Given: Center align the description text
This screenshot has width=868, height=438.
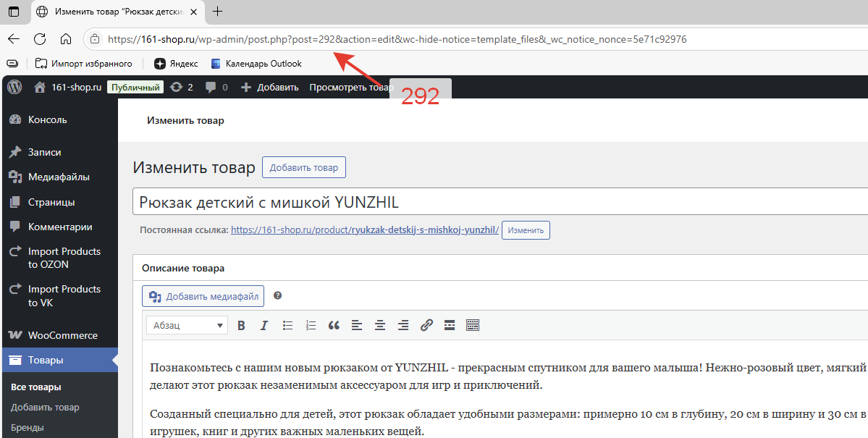Looking at the screenshot, I should pyautogui.click(x=379, y=326).
